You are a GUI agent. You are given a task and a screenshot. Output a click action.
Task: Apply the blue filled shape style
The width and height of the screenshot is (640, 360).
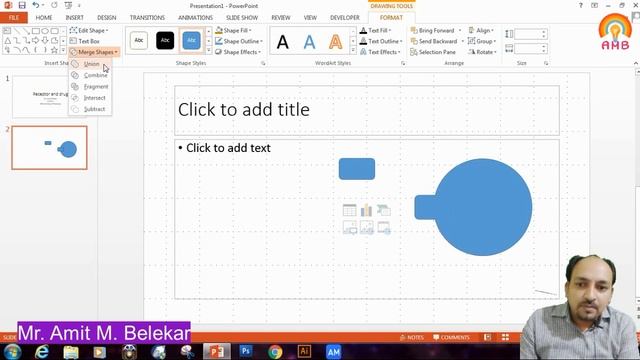(x=191, y=40)
